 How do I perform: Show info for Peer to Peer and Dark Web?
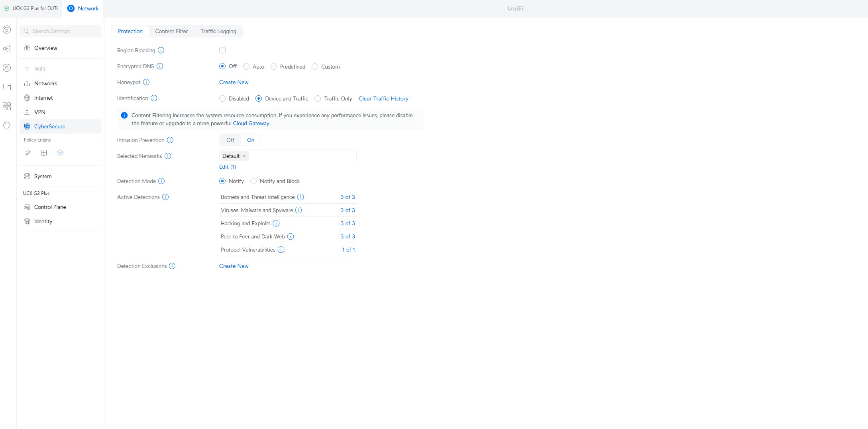(x=291, y=236)
